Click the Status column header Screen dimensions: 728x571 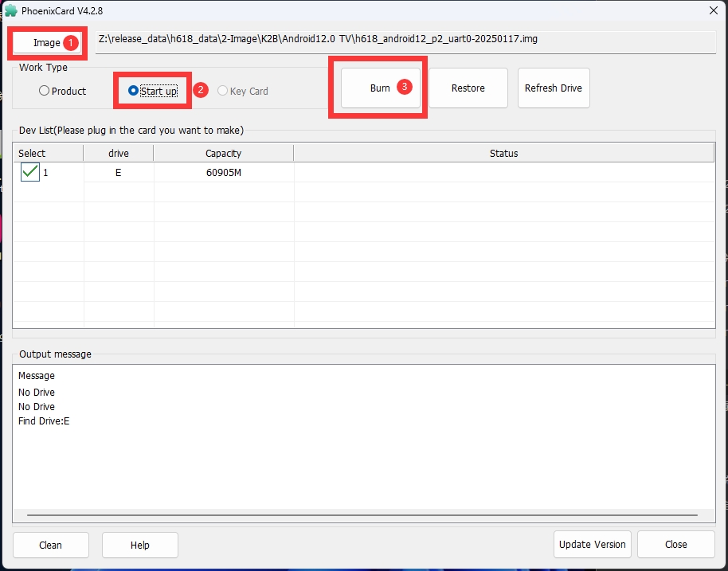(x=503, y=153)
